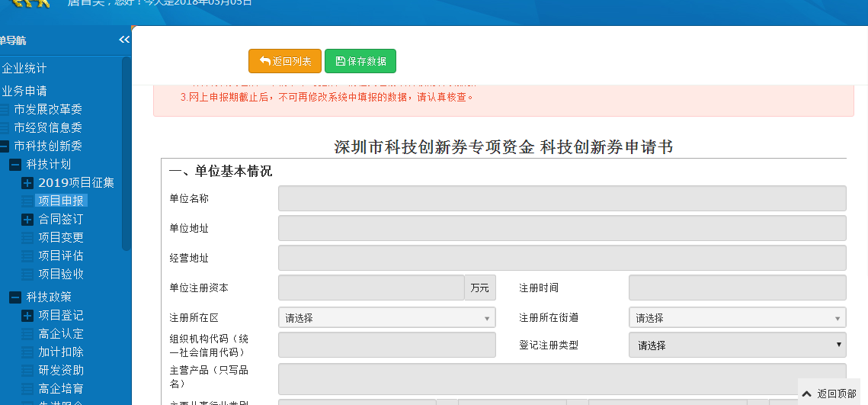868x405 pixels.
Task: Click the list icon beside 项目评估
Action: tap(27, 256)
